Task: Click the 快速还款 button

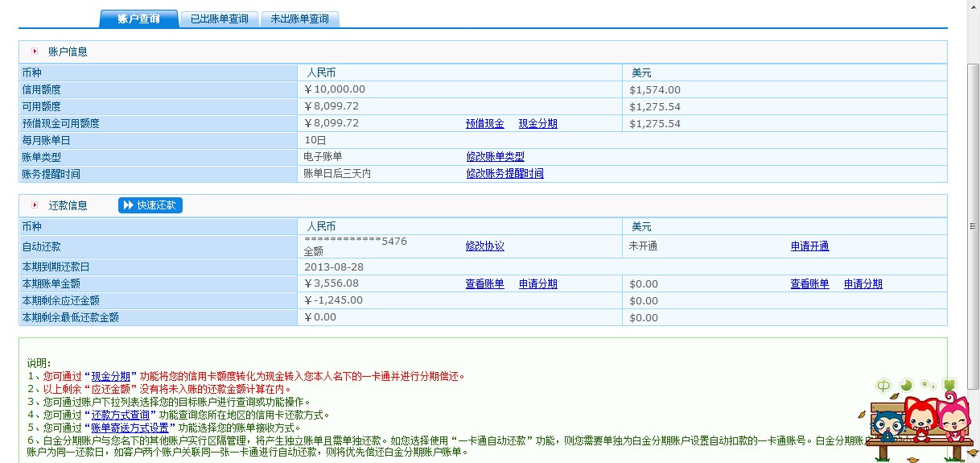Action: point(150,205)
